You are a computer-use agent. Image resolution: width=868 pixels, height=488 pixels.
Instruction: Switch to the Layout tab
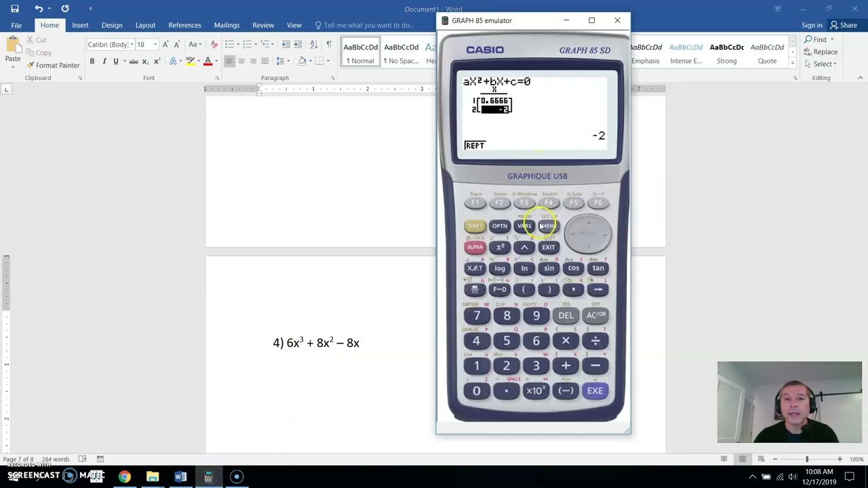coord(145,25)
